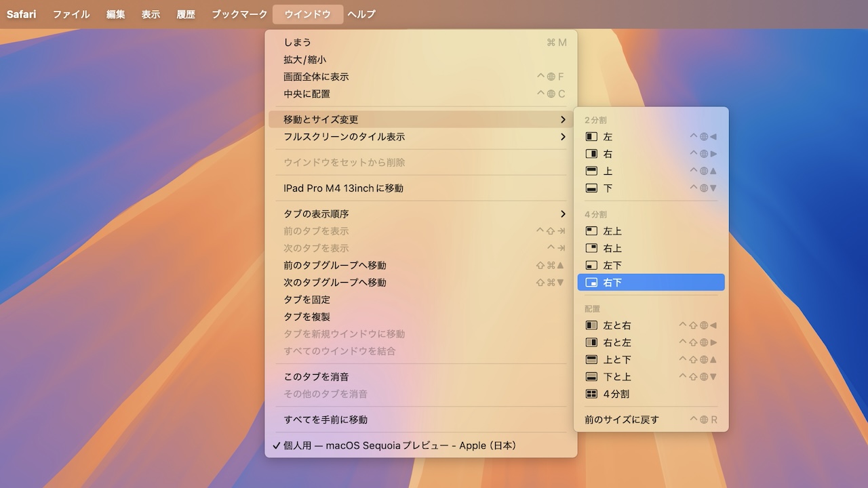Click the 左と右 arrangement icon
This screenshot has width=868, height=488.
591,325
